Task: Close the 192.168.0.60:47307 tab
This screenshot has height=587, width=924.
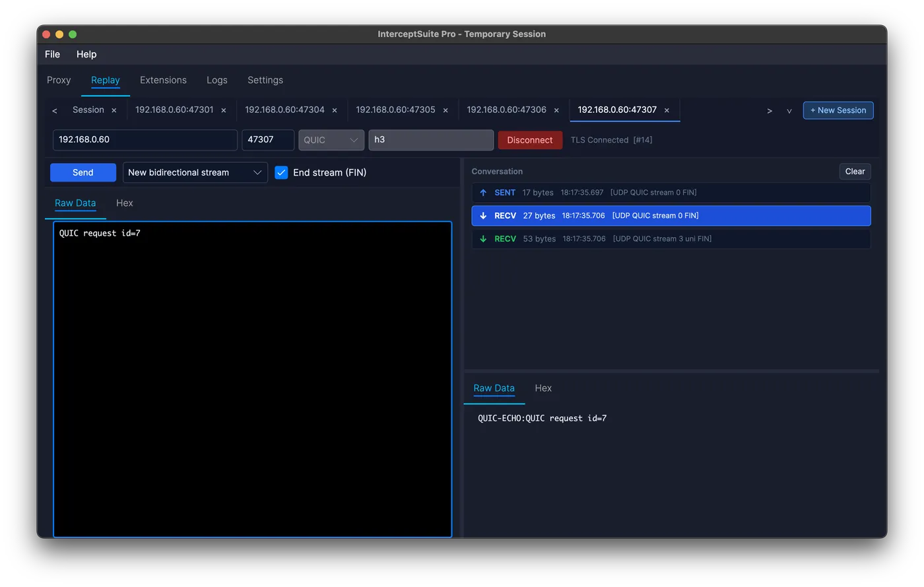Action: [x=667, y=110]
